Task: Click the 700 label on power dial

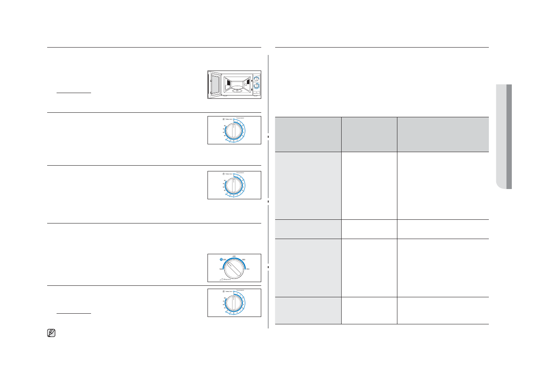Action: pos(248,269)
